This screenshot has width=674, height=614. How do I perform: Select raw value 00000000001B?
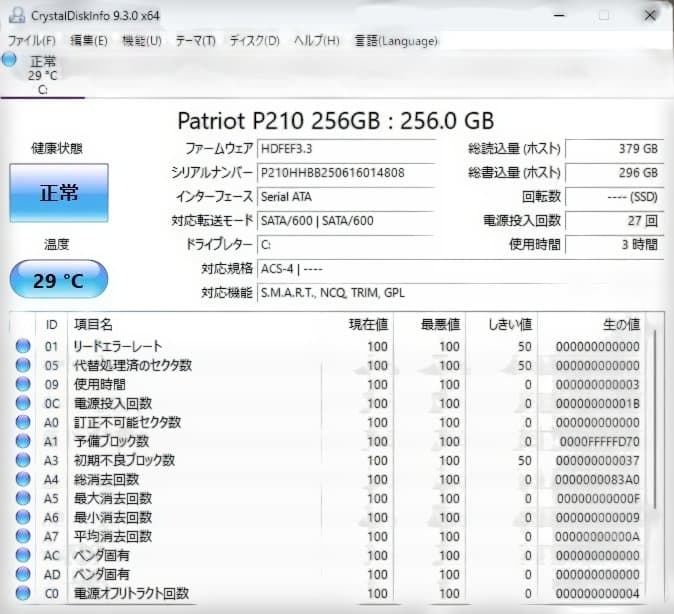tap(597, 404)
